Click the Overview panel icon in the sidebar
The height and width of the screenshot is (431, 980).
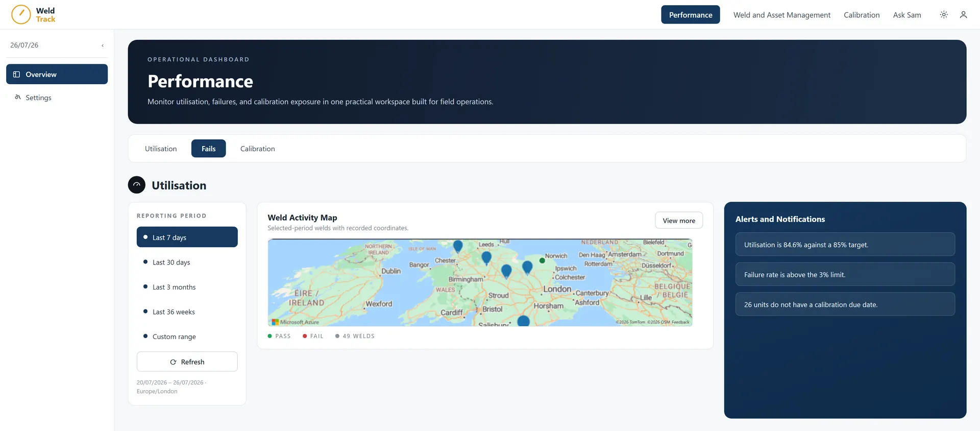(x=16, y=75)
